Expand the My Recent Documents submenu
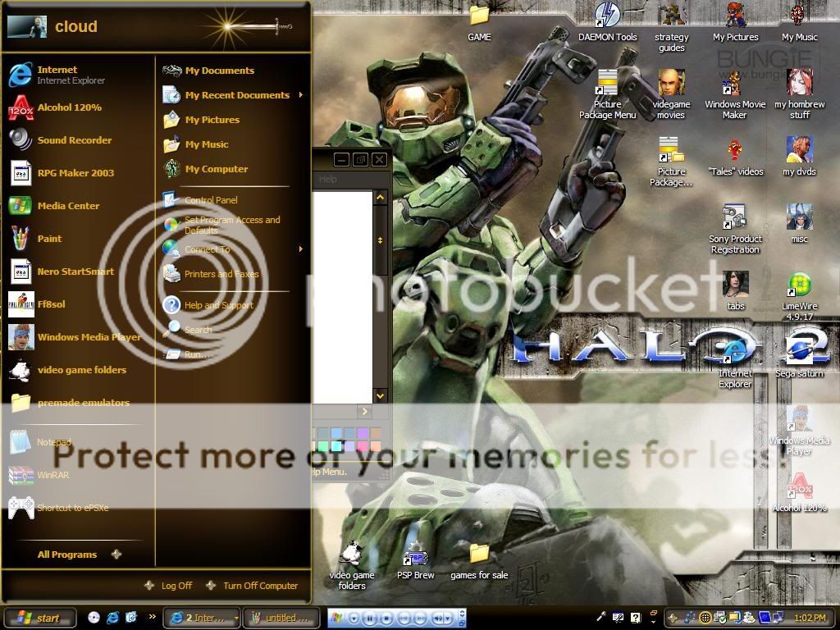The width and height of the screenshot is (840, 630). 237,95
